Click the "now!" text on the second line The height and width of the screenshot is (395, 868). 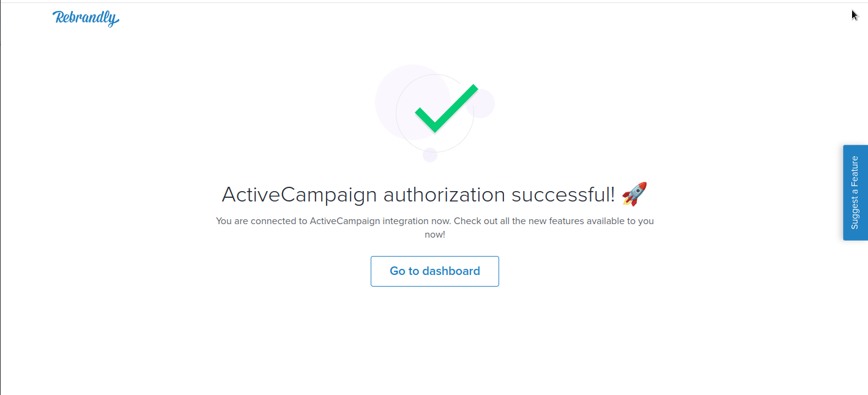point(435,235)
